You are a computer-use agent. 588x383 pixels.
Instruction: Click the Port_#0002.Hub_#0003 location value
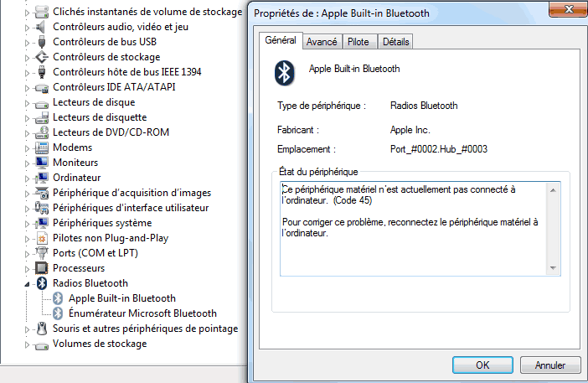pyautogui.click(x=439, y=149)
